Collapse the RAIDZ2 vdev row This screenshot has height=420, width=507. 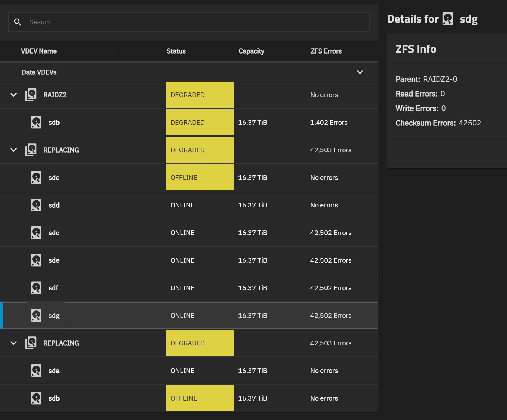[14, 95]
